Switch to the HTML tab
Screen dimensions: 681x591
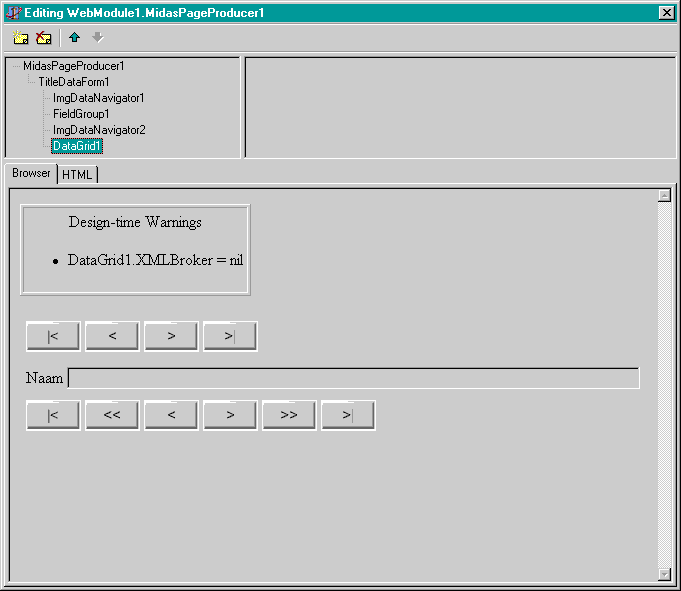pyautogui.click(x=77, y=175)
